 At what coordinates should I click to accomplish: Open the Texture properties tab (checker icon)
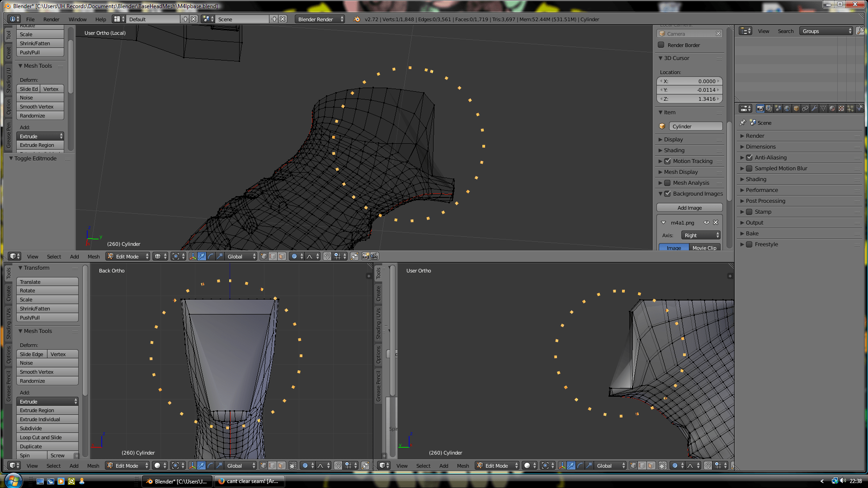pyautogui.click(x=841, y=108)
